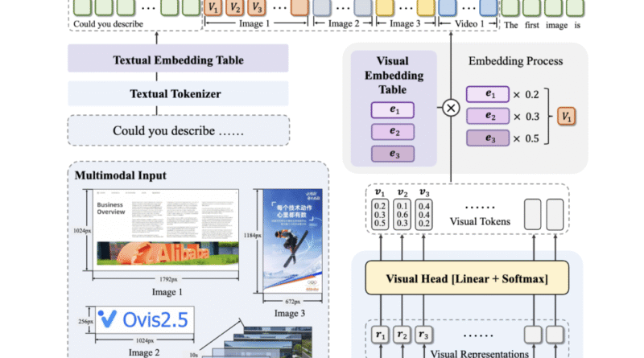Select the 'Image 1' span label under the orange tokens
The width and height of the screenshot is (644, 358).
pyautogui.click(x=254, y=23)
